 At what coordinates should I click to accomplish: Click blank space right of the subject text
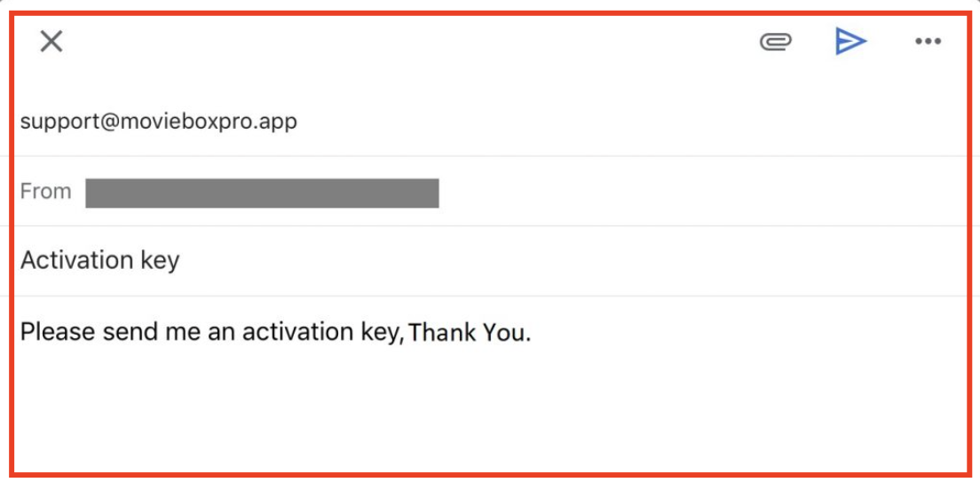tap(572, 261)
